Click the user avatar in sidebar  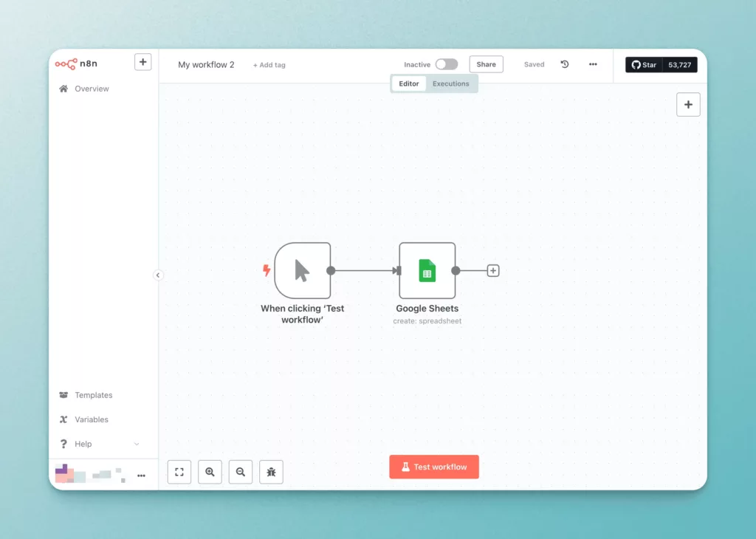click(65, 473)
